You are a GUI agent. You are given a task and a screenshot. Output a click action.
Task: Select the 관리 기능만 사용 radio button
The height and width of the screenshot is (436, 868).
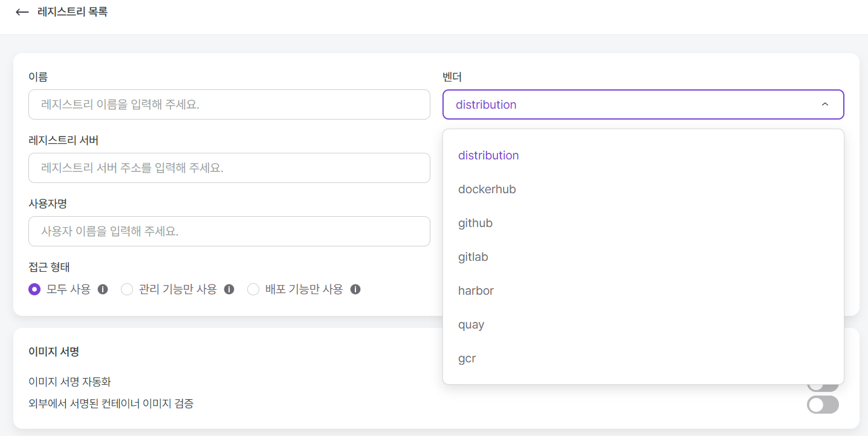click(x=127, y=289)
